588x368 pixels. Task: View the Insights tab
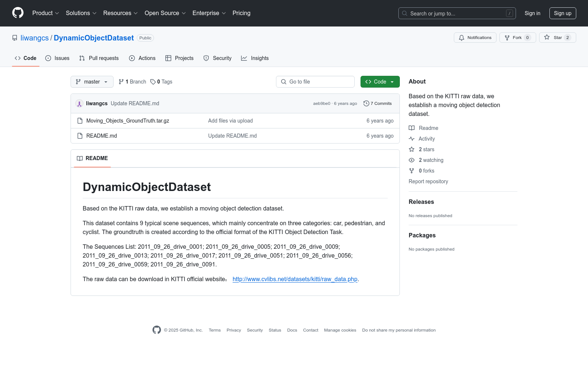click(x=255, y=58)
